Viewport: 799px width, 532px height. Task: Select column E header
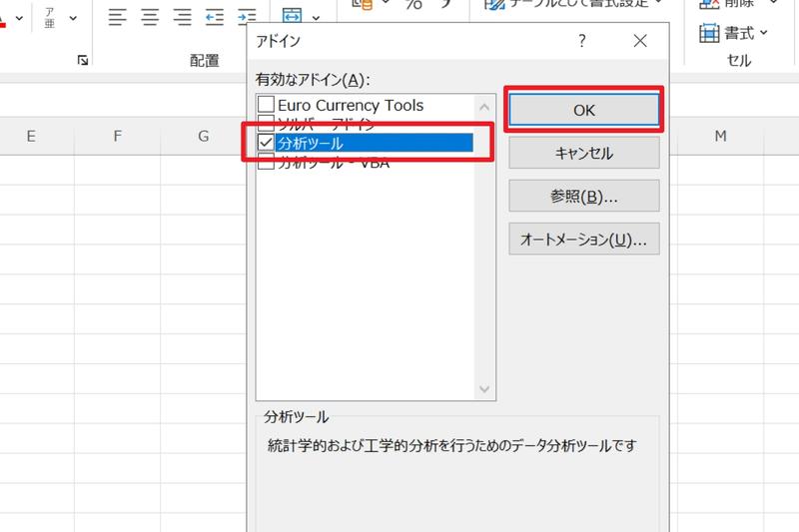pyautogui.click(x=31, y=136)
